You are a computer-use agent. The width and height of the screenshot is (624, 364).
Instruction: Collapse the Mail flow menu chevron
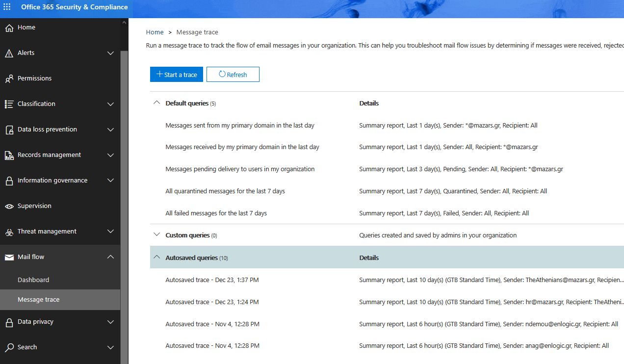pyautogui.click(x=110, y=257)
